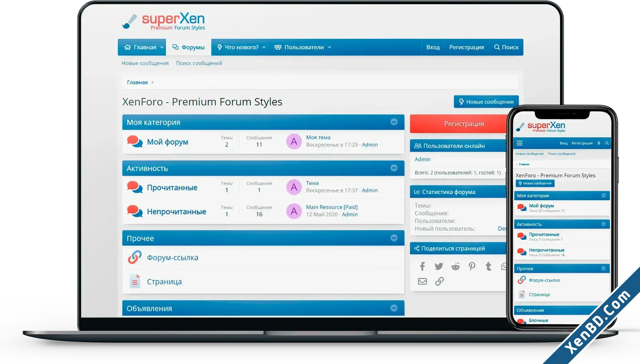Open the Main Resource [Paid] thread
This screenshot has height=364, width=640.
click(332, 207)
